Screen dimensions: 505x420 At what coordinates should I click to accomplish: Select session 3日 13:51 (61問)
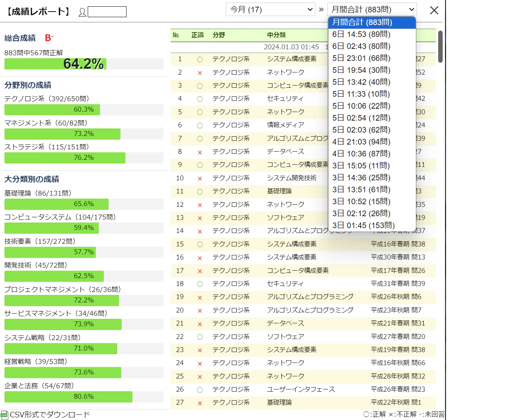tap(372, 190)
